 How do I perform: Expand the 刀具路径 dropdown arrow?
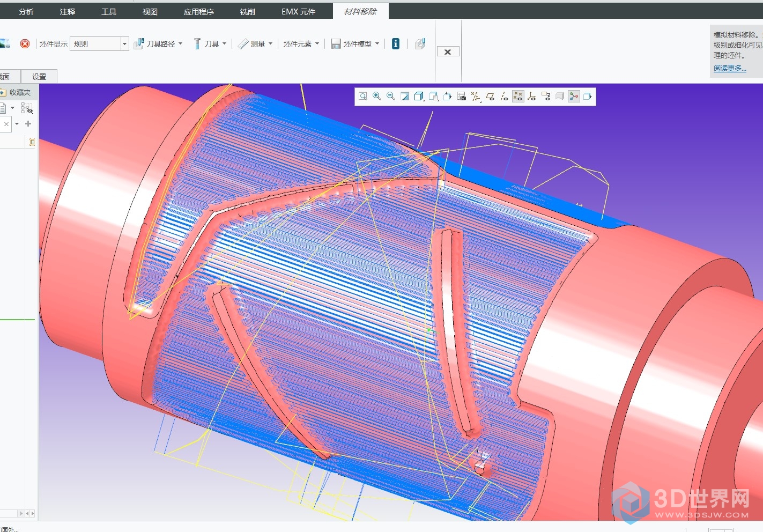[180, 43]
